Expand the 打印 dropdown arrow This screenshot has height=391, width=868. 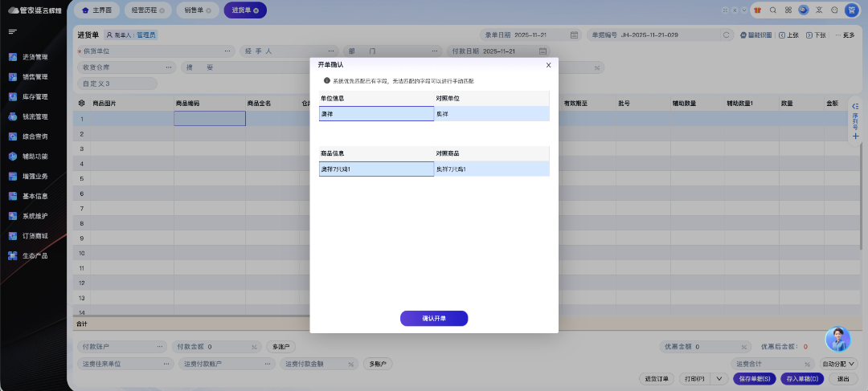pyautogui.click(x=719, y=379)
